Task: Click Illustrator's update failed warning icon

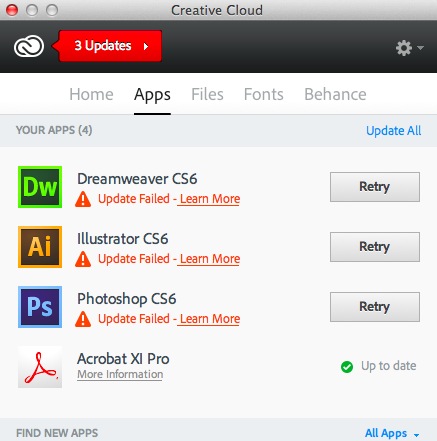Action: pos(83,260)
